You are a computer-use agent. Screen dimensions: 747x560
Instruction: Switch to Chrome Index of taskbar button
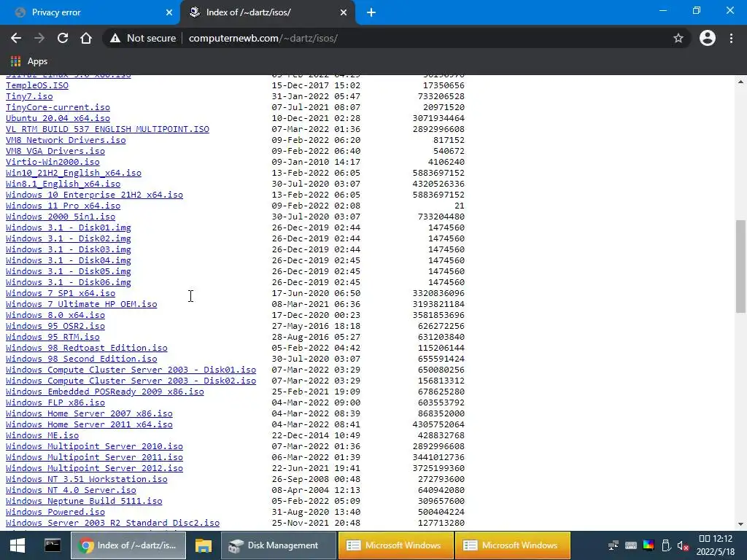128,545
